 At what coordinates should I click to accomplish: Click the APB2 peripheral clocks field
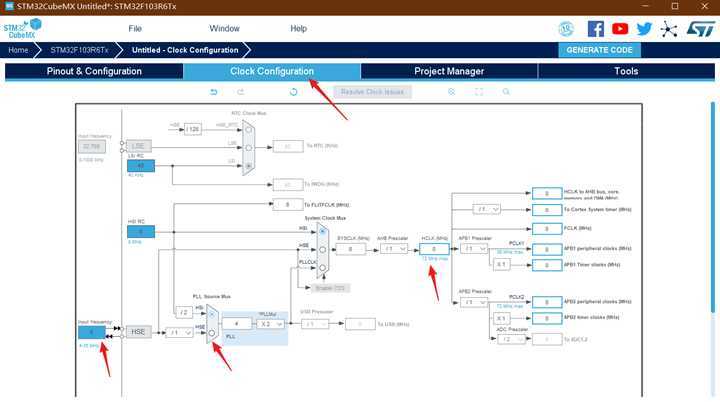547,302
